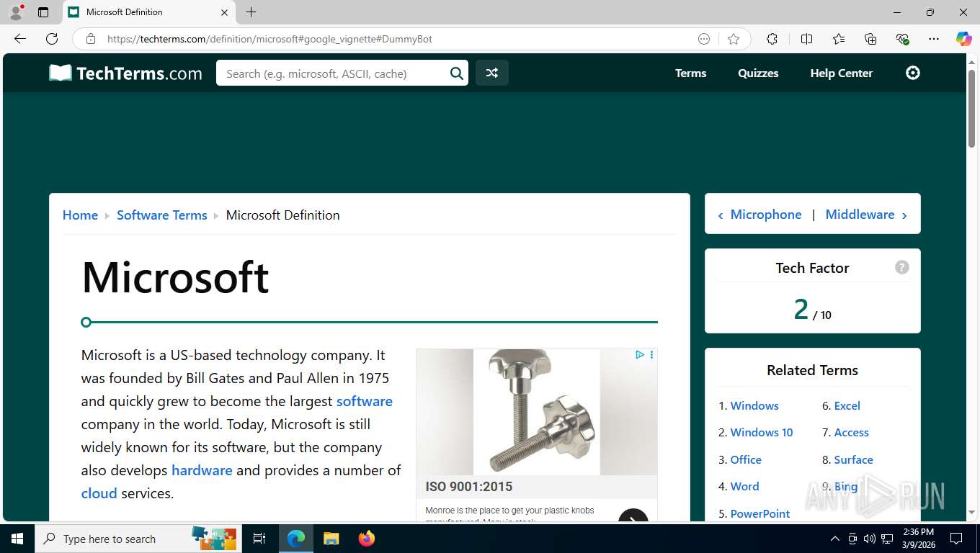Open the Windows Start menu
The height and width of the screenshot is (553, 980).
[17, 539]
